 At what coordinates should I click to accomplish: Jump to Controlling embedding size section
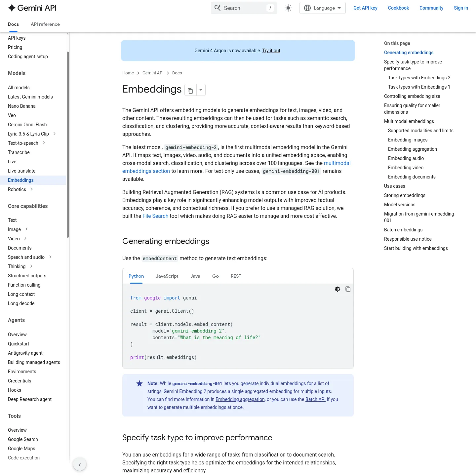[412, 96]
